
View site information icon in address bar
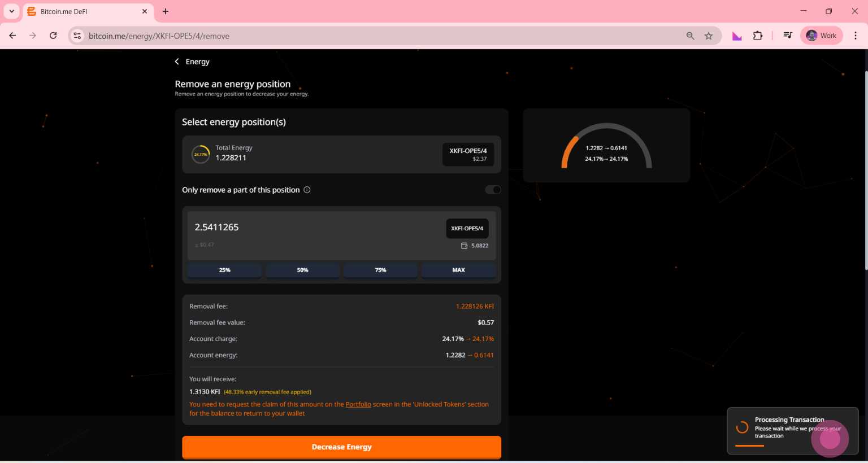coord(77,36)
